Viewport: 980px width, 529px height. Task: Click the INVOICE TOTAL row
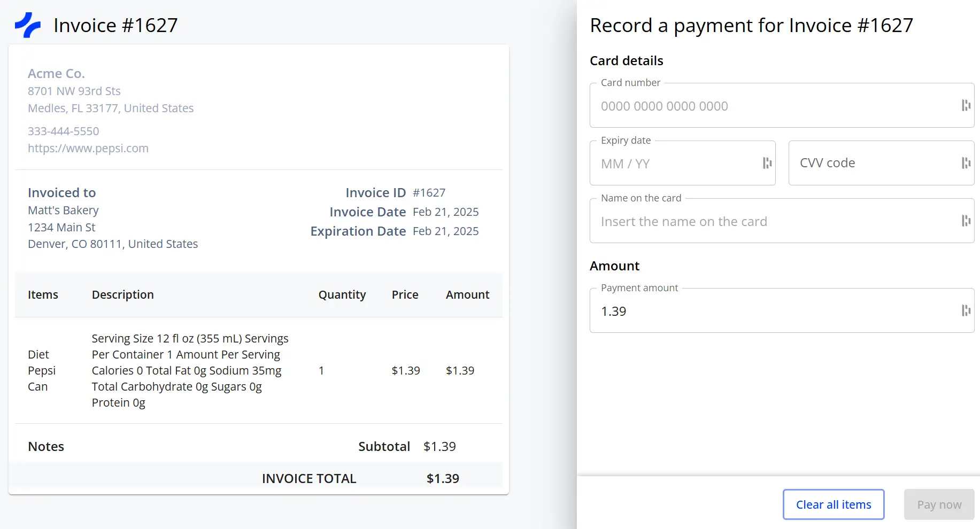(309, 478)
